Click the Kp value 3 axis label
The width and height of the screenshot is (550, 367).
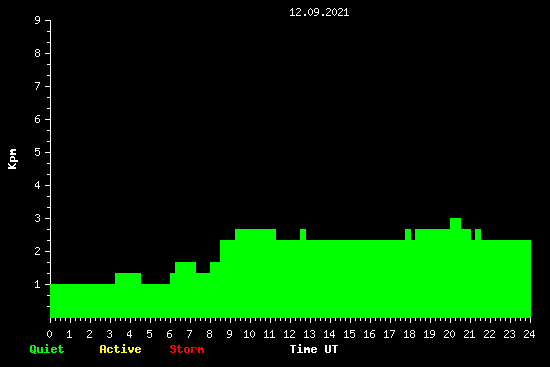38,218
